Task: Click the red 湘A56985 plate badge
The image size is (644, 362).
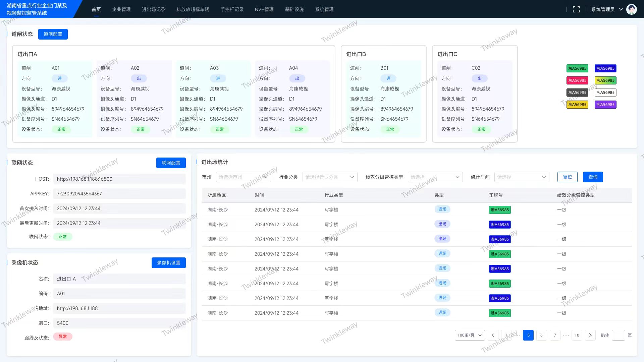Action: tap(577, 80)
